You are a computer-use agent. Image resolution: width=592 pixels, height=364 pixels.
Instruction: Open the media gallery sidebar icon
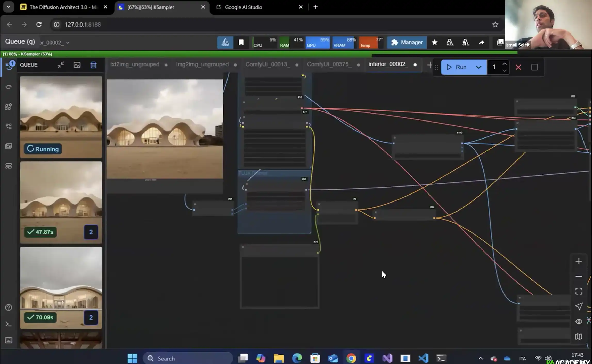9,146
